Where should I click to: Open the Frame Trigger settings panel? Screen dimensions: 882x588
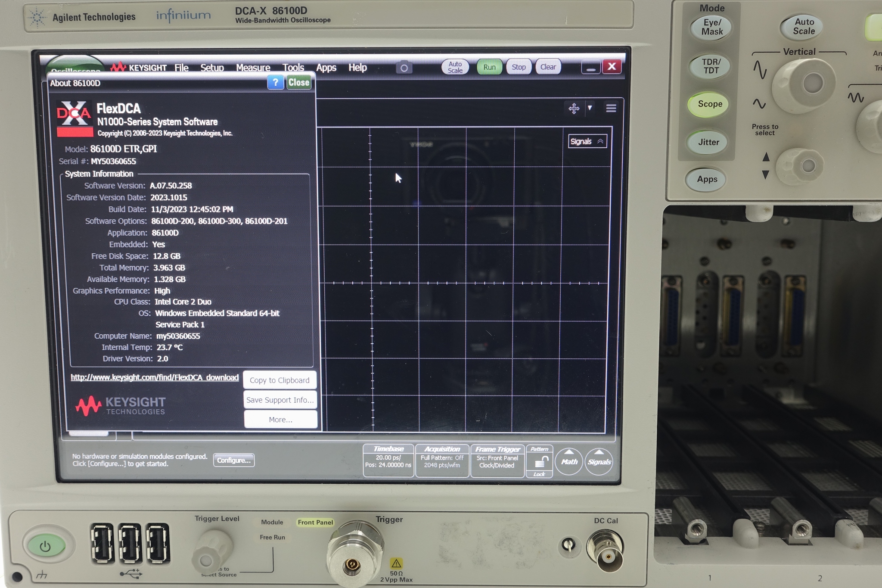497,460
